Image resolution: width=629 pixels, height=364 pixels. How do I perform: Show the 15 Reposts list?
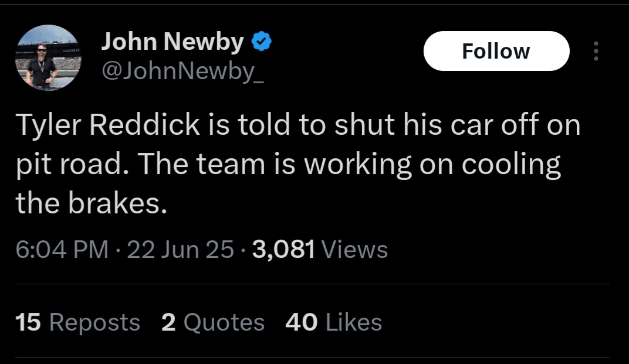[x=78, y=322]
